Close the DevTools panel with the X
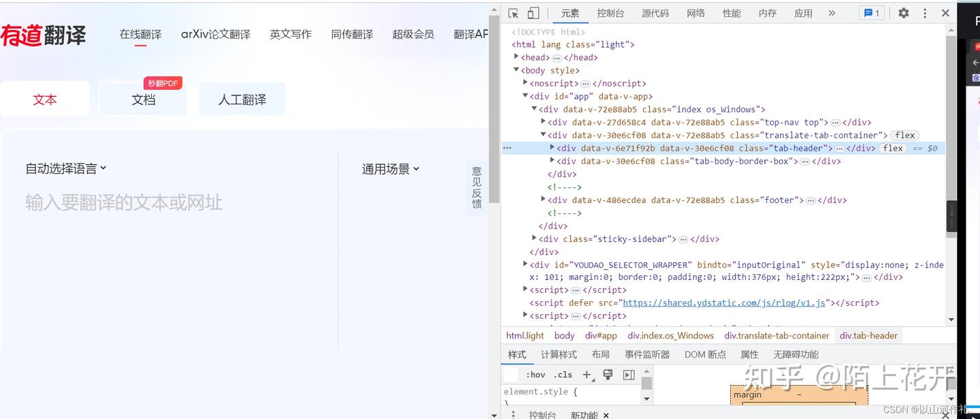 945,13
